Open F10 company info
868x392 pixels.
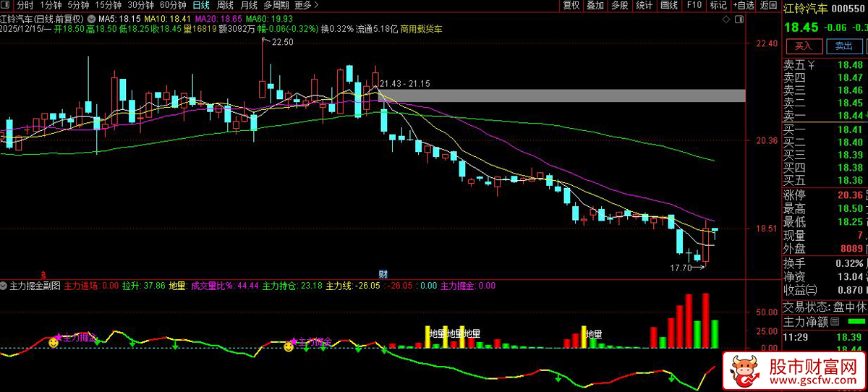click(x=694, y=5)
